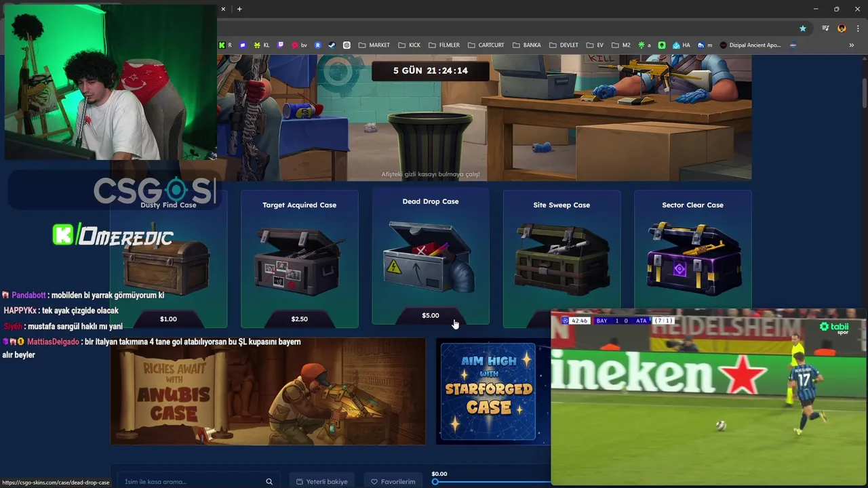Screen dimensions: 868x488
Task: Open the Steam bookmark icon
Action: 332,45
